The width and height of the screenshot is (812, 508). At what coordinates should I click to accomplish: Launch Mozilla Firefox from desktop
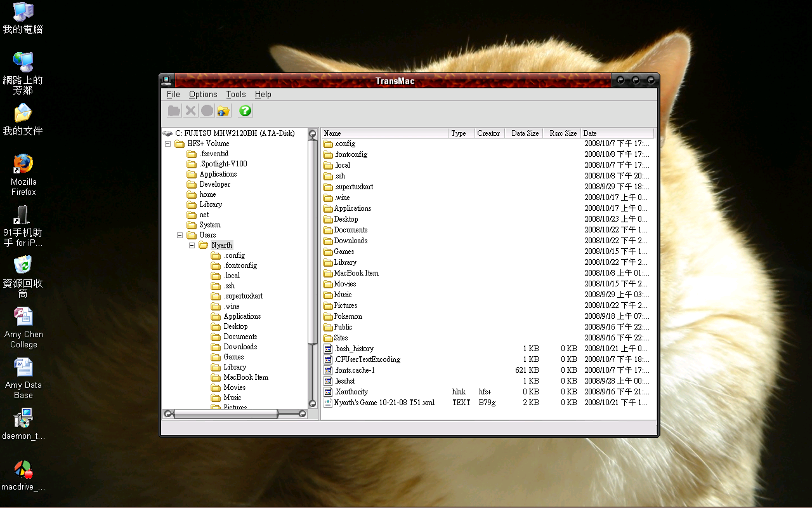point(23,164)
